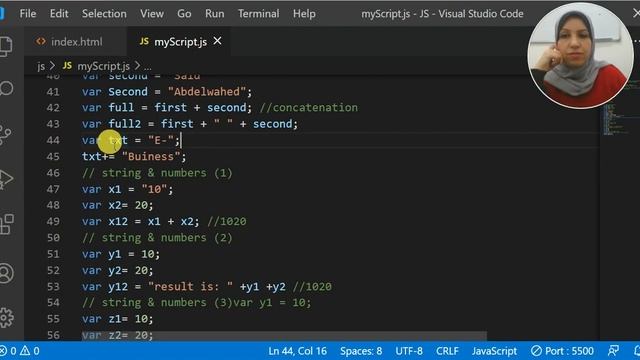Change end of line sequence CRLF

click(447, 351)
